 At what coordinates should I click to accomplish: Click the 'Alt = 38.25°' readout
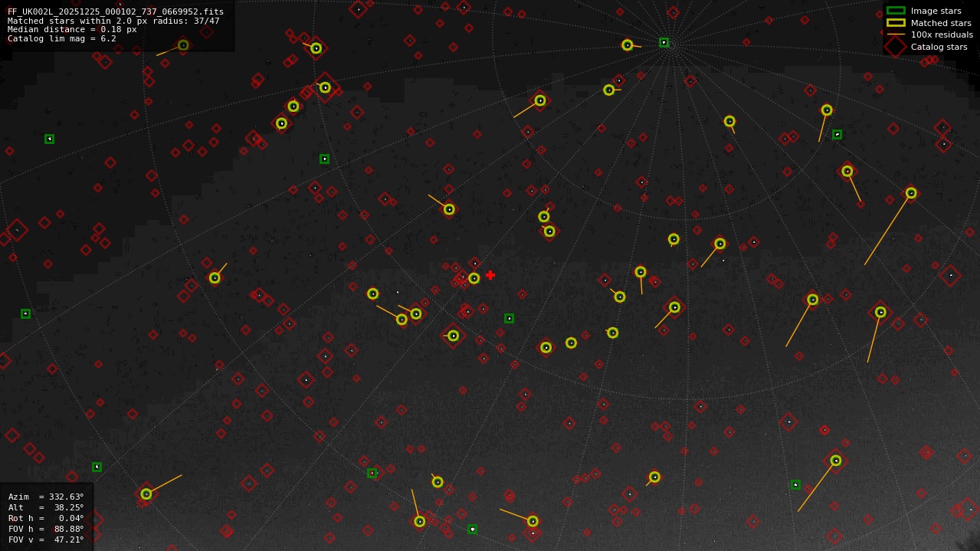[46, 507]
